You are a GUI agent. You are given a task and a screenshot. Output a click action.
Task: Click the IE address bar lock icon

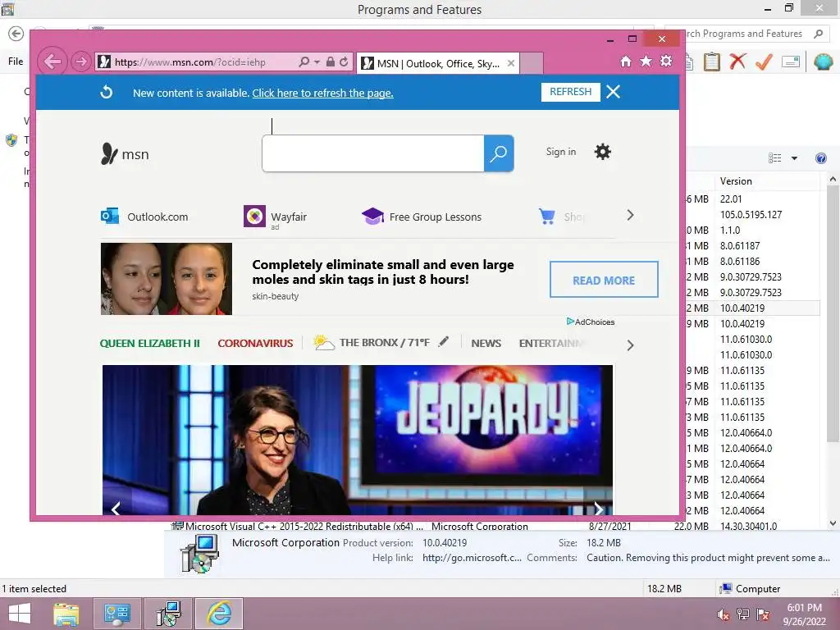[331, 62]
